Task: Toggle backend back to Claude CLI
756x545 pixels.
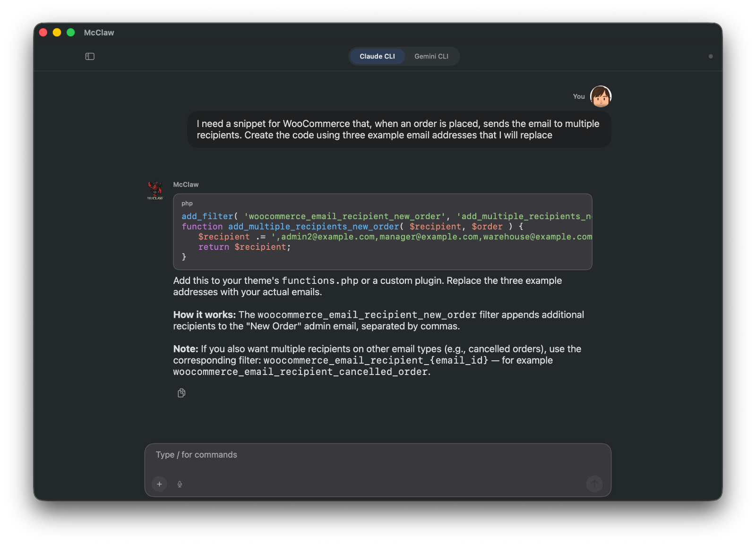Action: click(377, 56)
